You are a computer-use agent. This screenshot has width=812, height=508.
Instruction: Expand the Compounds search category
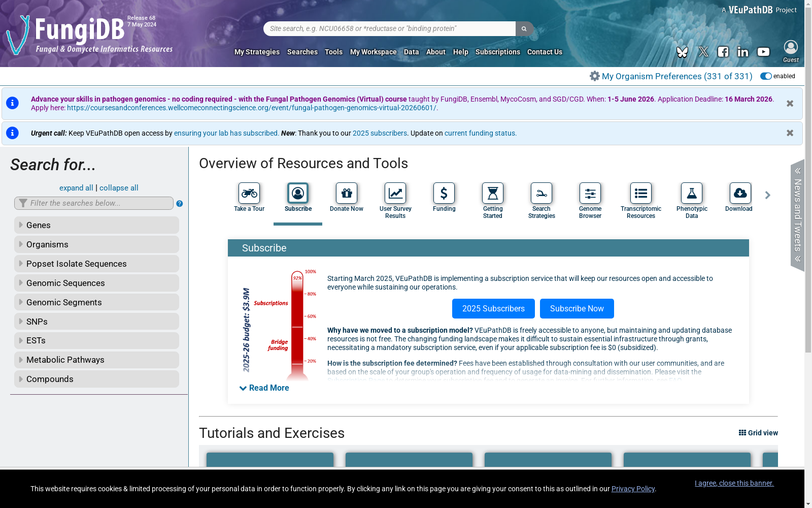click(96, 379)
